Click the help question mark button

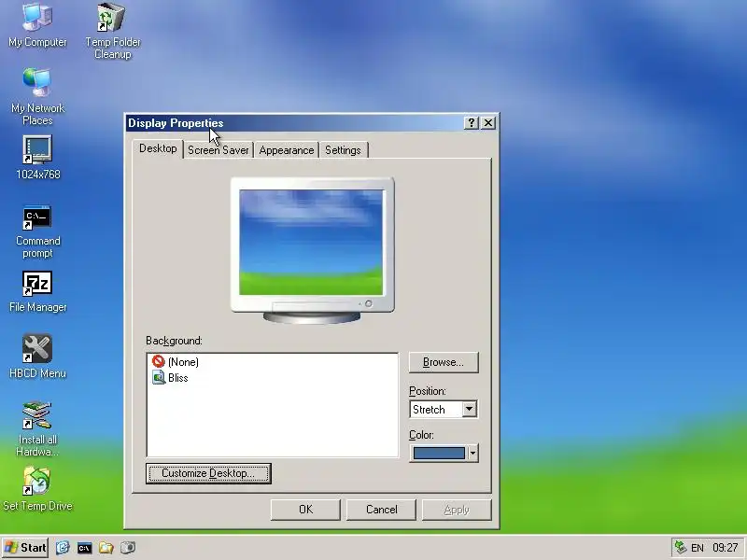(472, 123)
